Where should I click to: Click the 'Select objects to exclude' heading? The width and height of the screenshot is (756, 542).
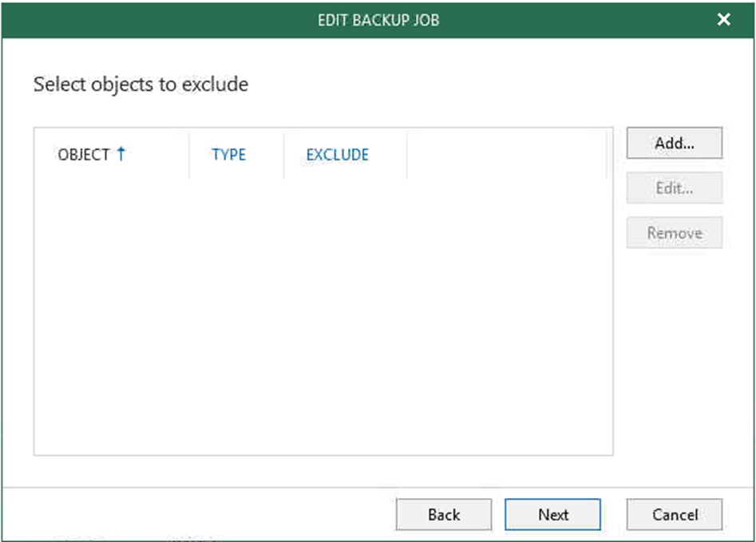141,85
